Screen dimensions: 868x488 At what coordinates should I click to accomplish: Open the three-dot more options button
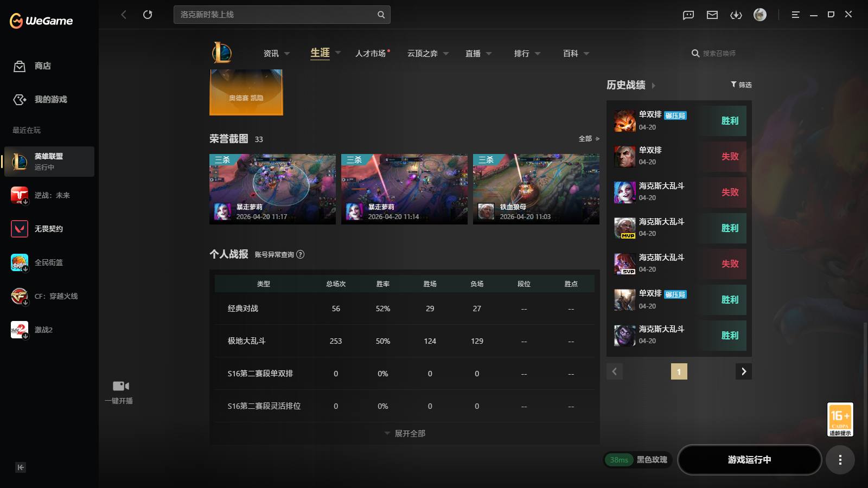tap(840, 460)
